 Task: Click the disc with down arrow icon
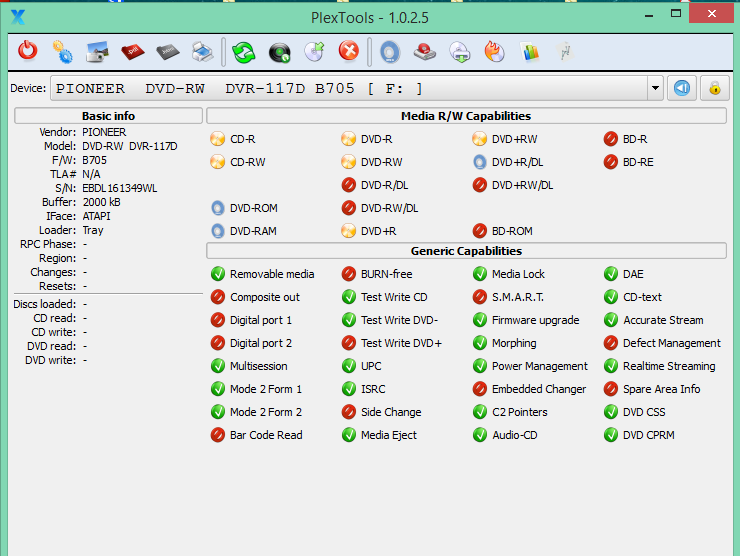[x=460, y=52]
